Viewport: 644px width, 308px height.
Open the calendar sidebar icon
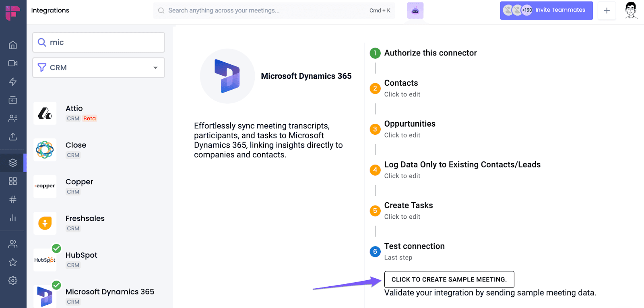pos(13,100)
